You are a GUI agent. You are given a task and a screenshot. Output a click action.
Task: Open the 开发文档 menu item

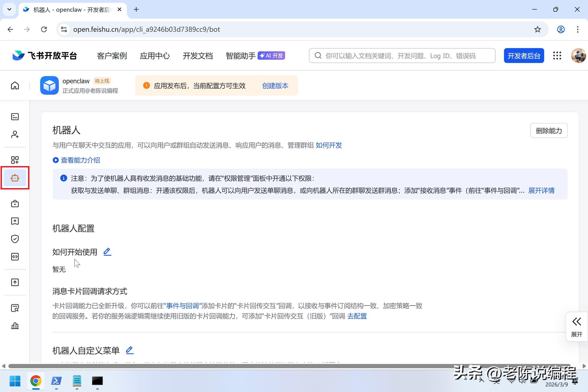198,56
